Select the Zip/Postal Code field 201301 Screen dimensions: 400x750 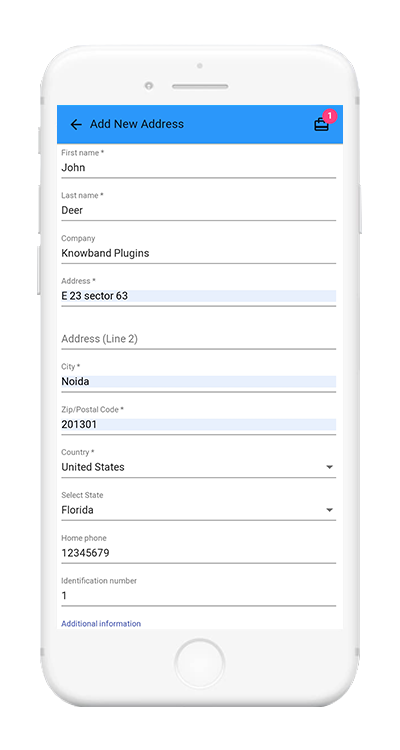tap(199, 425)
